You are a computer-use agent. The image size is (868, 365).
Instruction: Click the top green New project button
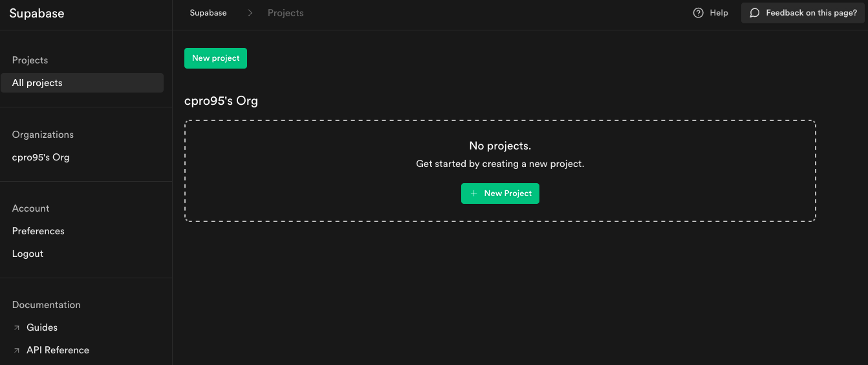click(x=215, y=58)
